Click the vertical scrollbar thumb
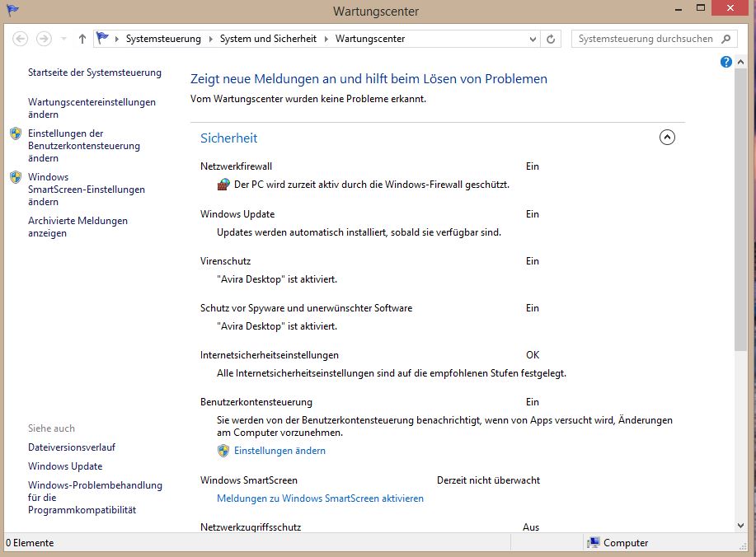 pyautogui.click(x=740, y=209)
